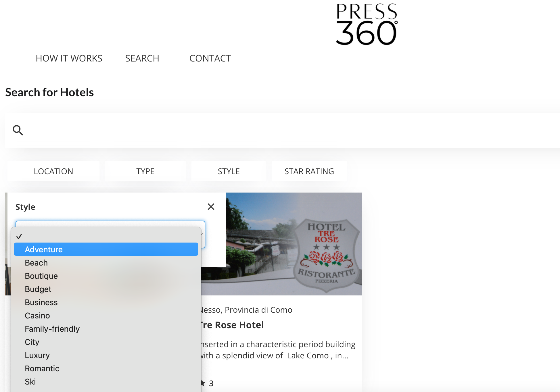This screenshot has height=392, width=560.
Task: Pick the Budget style option
Action: click(106, 289)
